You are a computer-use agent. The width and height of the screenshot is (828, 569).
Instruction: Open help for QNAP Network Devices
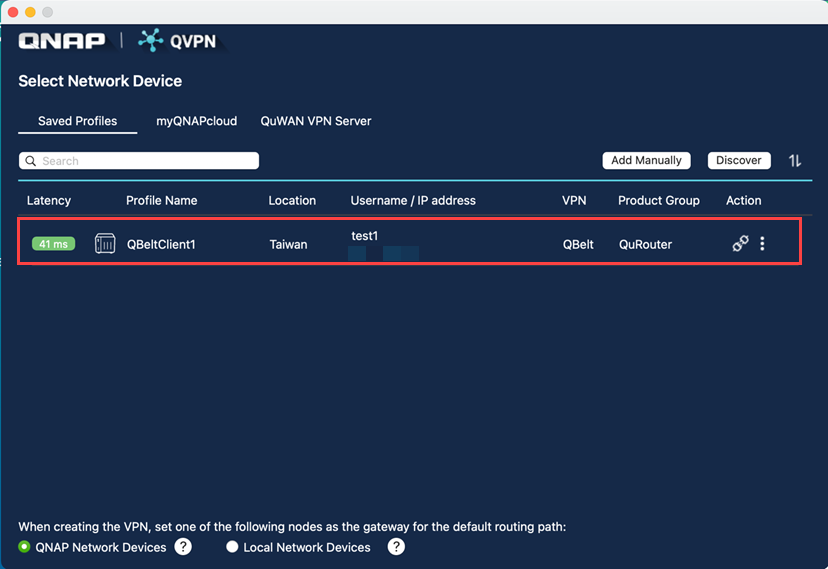183,546
